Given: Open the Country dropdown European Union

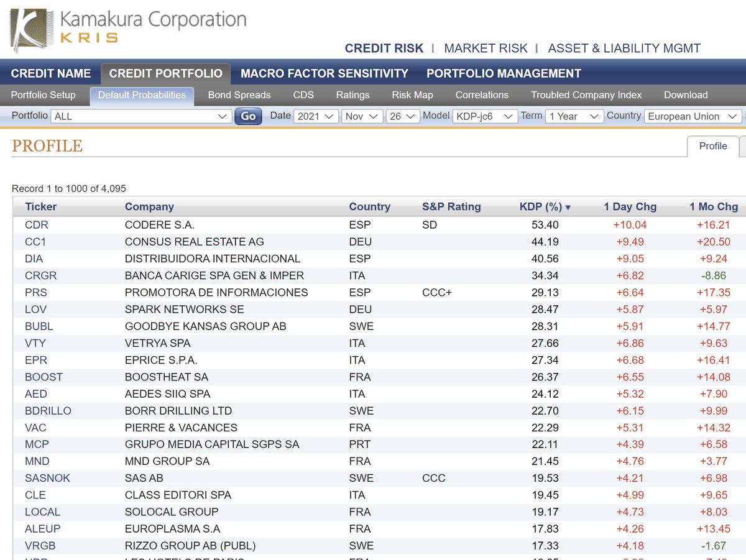Looking at the screenshot, I should click(x=693, y=116).
